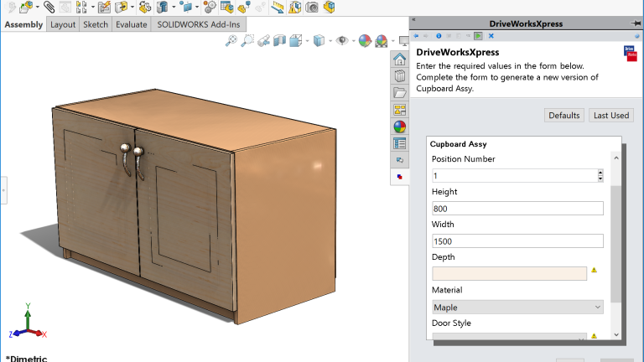Click the Assembly Features icon
The height and width of the screenshot is (362, 644).
pyautogui.click(x=163, y=7)
